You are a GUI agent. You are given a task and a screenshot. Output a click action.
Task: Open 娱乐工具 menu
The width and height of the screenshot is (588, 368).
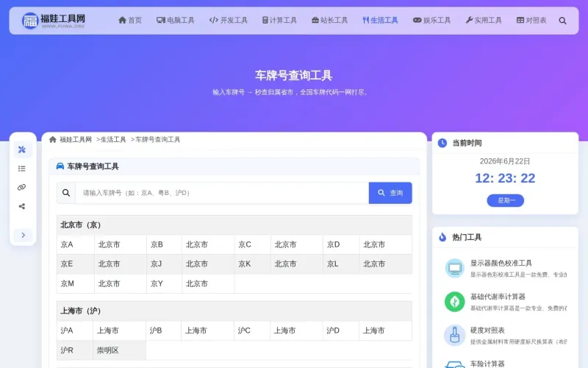[431, 21]
